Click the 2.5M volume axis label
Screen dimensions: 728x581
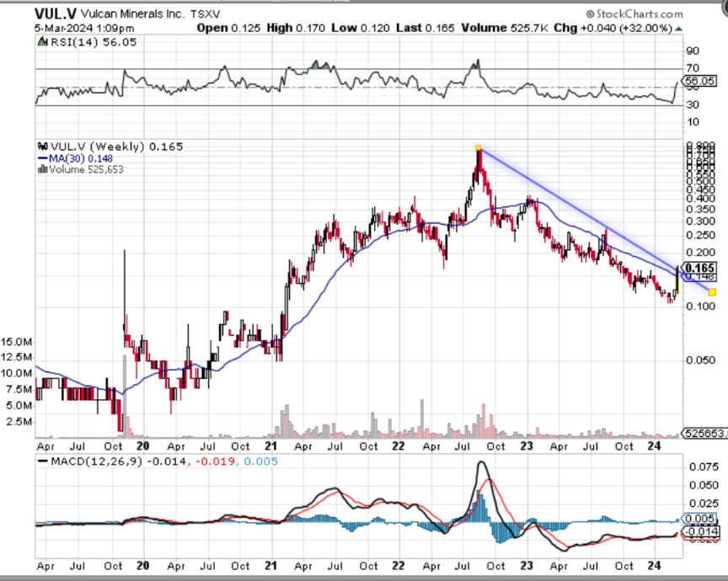19,422
